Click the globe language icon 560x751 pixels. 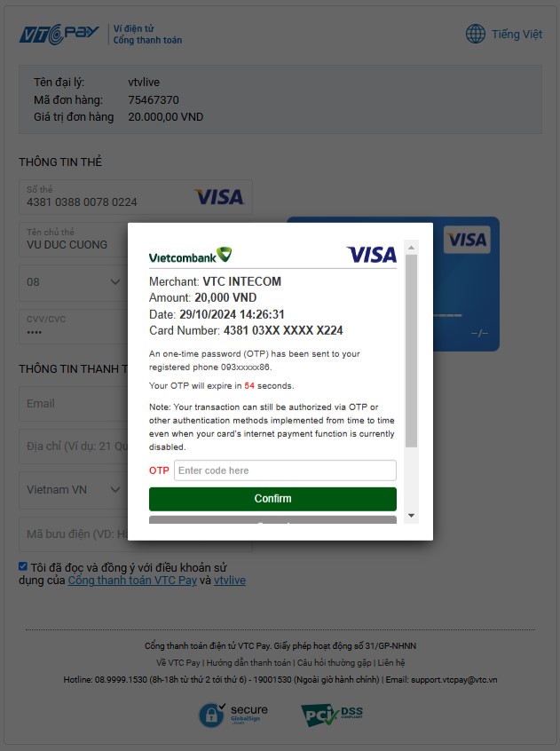(x=476, y=34)
